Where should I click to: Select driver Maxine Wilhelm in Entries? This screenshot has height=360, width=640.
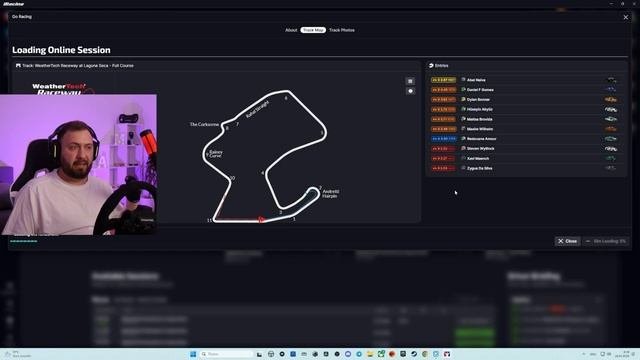click(480, 129)
